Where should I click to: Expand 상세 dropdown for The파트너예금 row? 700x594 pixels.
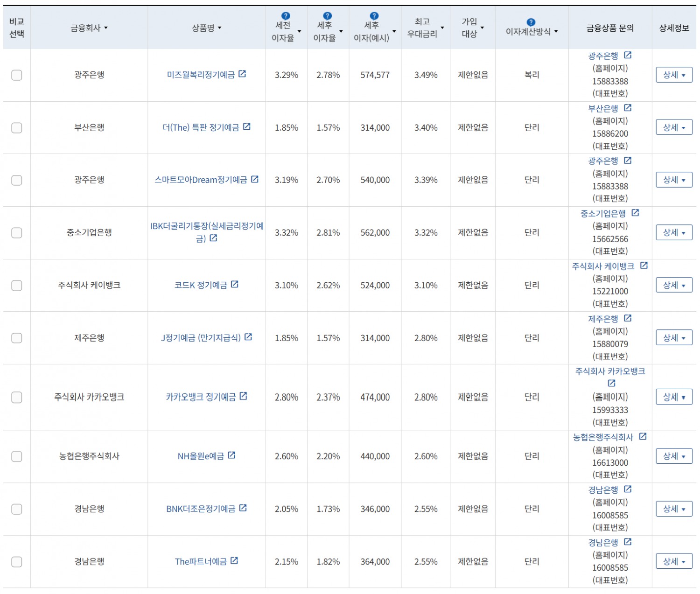(674, 562)
